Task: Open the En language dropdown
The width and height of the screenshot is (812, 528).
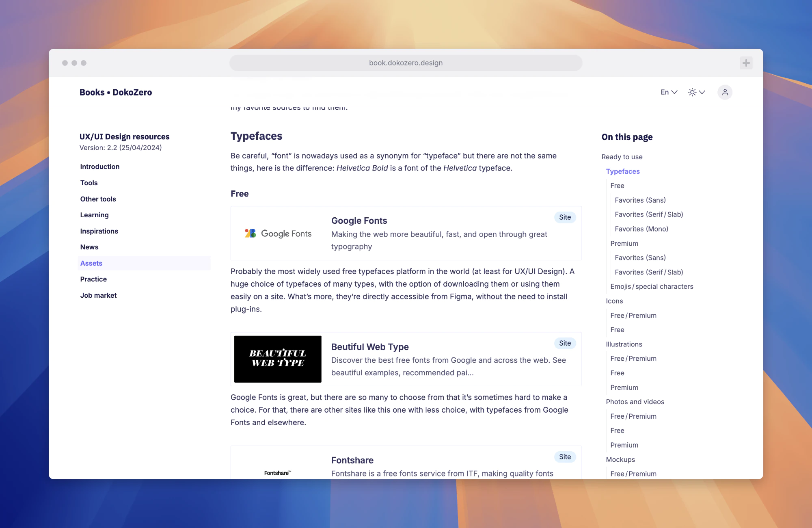Action: click(x=669, y=92)
